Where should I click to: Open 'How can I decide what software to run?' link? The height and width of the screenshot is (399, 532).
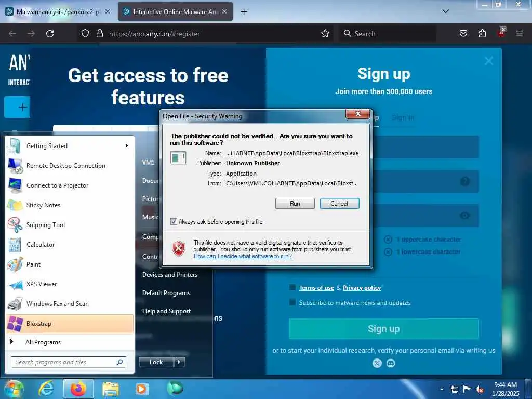tap(243, 256)
